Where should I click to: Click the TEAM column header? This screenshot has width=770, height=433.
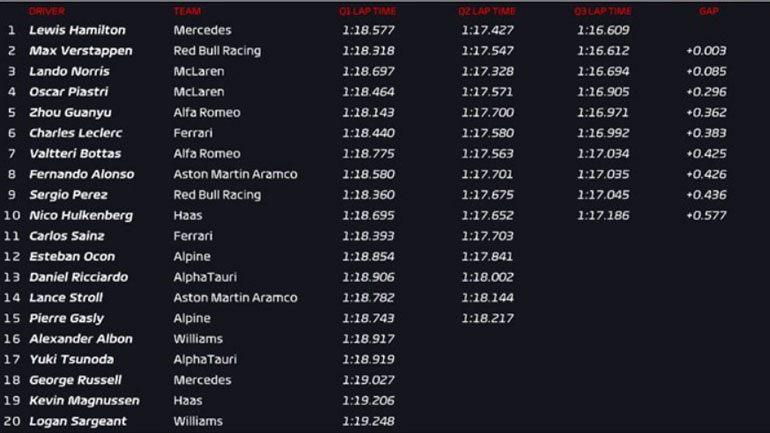pyautogui.click(x=186, y=11)
